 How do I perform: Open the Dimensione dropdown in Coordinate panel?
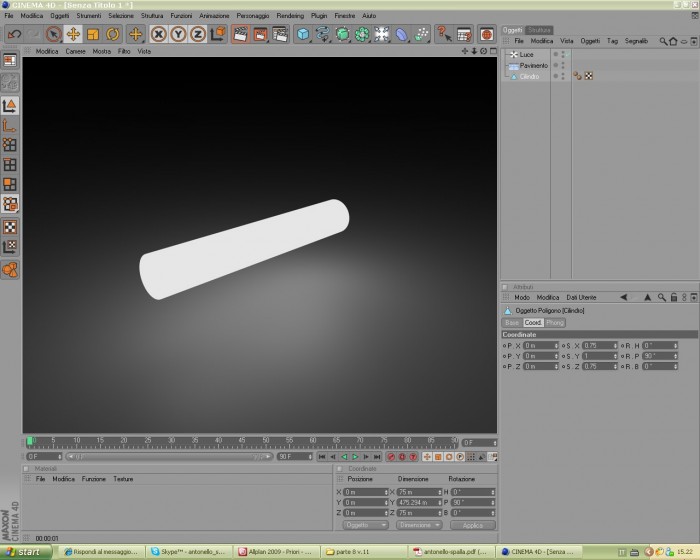419,525
